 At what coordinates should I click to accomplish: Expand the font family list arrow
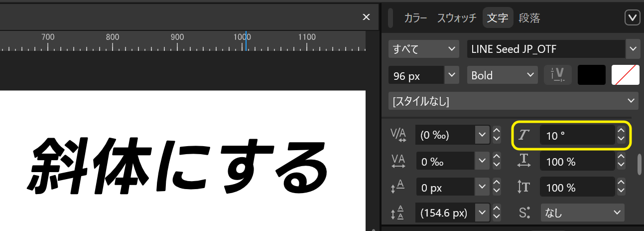(633, 49)
